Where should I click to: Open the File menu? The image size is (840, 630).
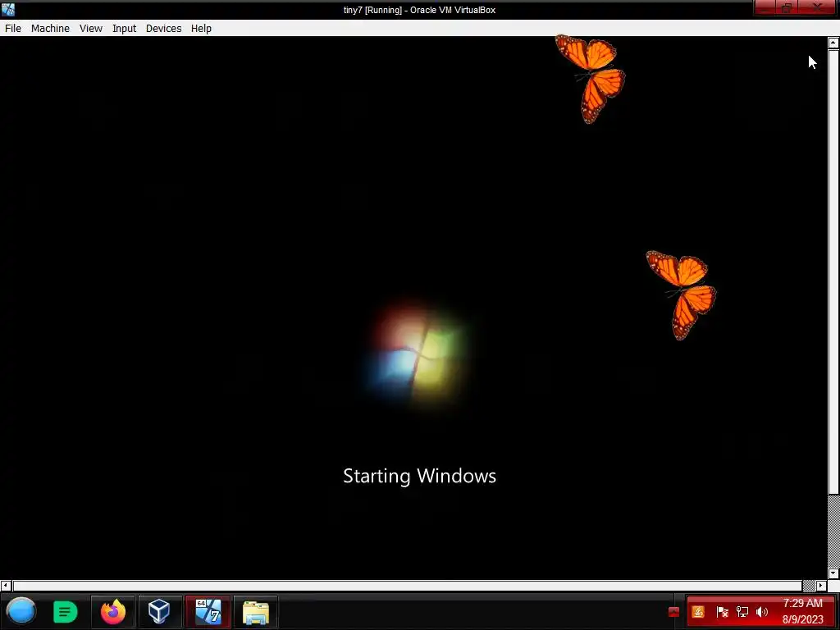click(13, 29)
